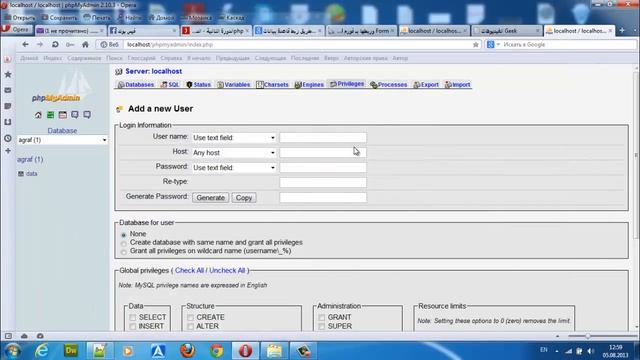Open the Variables tab
The height and width of the screenshot is (360, 640).
233,85
